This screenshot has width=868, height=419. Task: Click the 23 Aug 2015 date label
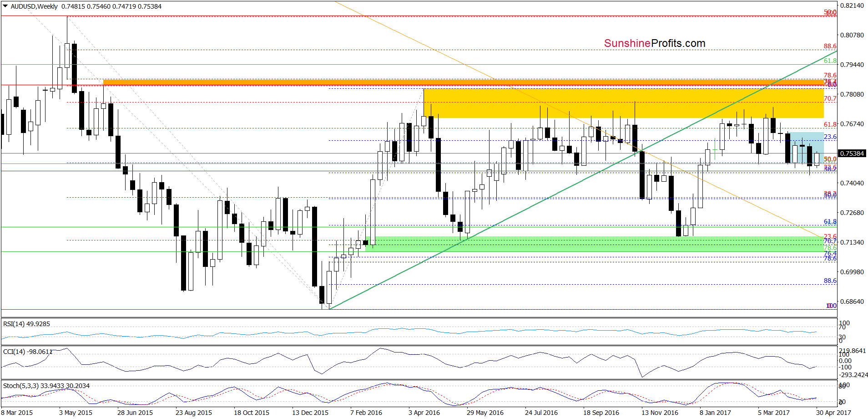tap(194, 413)
